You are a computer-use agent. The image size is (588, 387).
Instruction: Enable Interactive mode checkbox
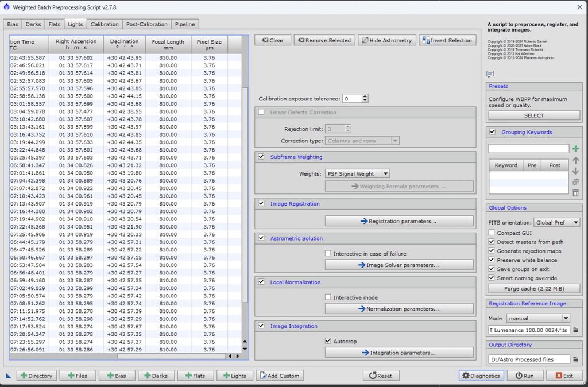(x=328, y=297)
